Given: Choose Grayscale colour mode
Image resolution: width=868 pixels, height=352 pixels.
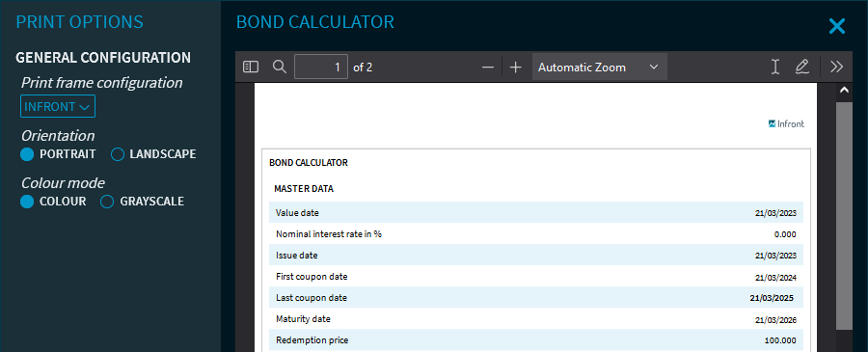Looking at the screenshot, I should coord(142,202).
